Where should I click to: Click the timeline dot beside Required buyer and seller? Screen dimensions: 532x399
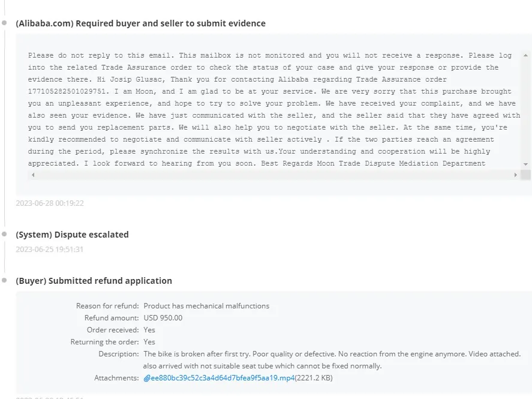pyautogui.click(x=4, y=23)
